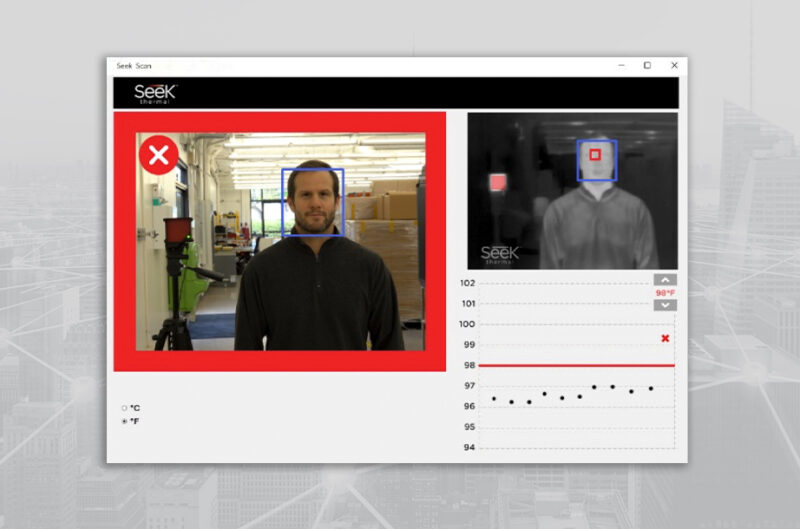Click the first black data point on graph

pos(494,399)
